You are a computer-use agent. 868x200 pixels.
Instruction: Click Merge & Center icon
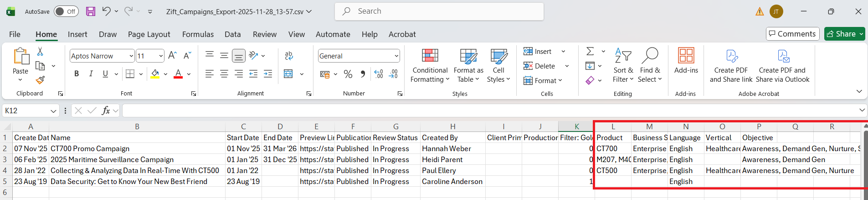coord(288,74)
